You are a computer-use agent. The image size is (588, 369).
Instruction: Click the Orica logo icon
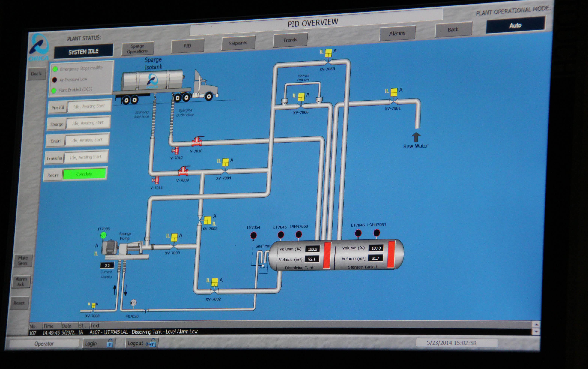39,47
